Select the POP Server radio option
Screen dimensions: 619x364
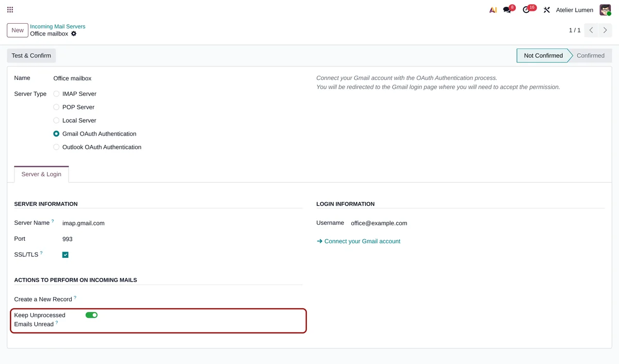pos(56,107)
